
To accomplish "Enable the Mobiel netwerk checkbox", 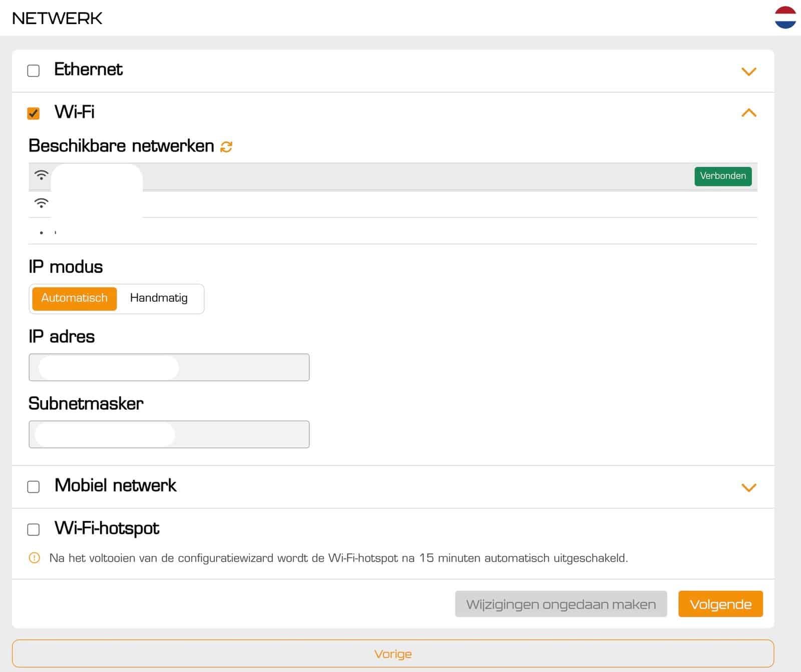I will [x=34, y=486].
